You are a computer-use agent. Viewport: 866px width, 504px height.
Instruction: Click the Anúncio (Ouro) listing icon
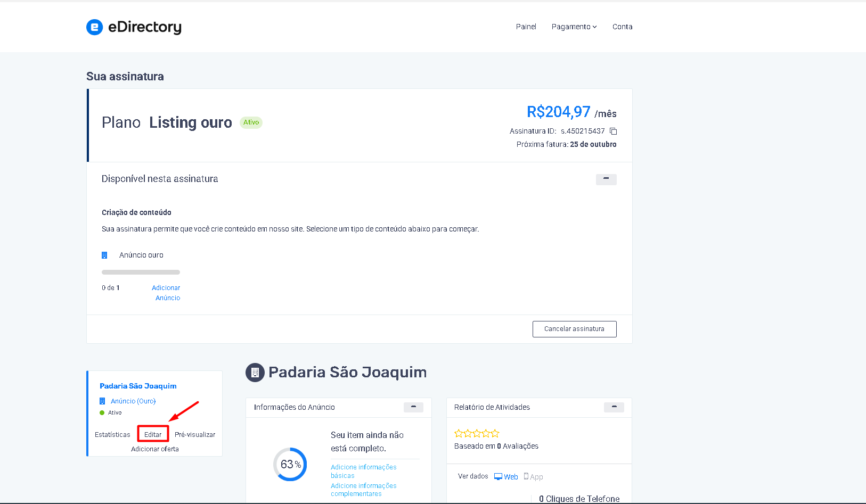click(x=102, y=401)
